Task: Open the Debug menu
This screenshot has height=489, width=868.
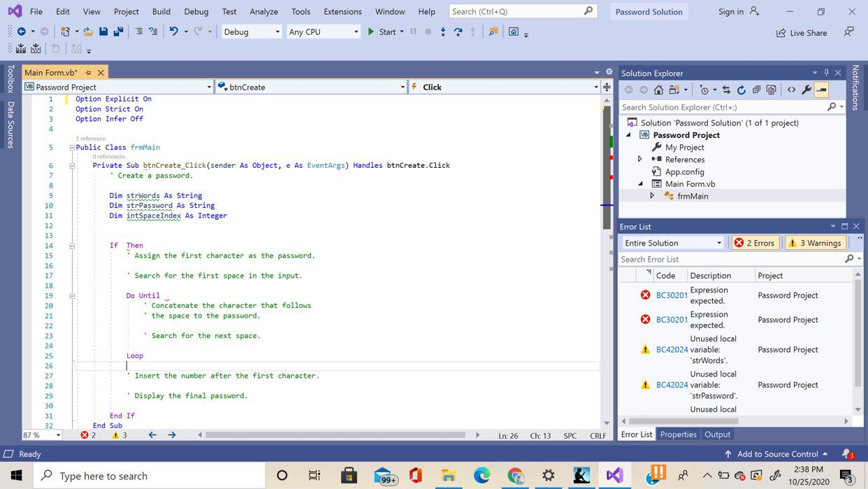Action: coord(196,11)
